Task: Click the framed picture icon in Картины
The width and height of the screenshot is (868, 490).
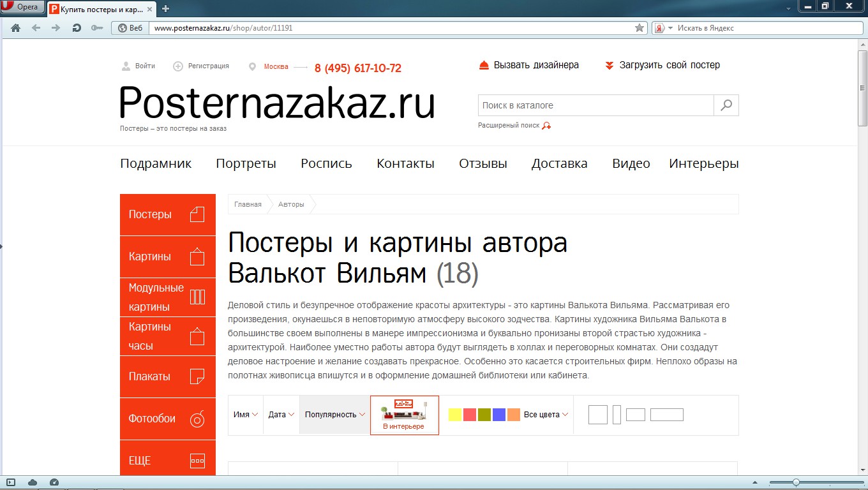Action: point(197,256)
